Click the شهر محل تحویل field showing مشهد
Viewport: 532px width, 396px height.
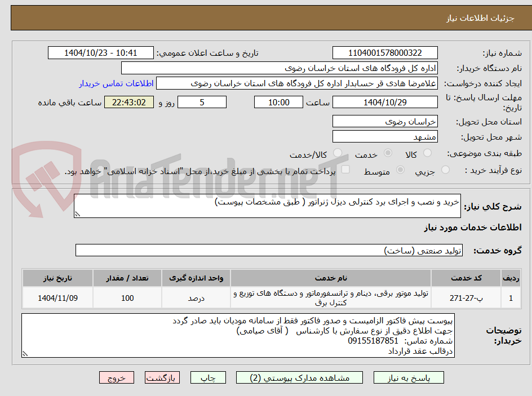pyautogui.click(x=385, y=136)
